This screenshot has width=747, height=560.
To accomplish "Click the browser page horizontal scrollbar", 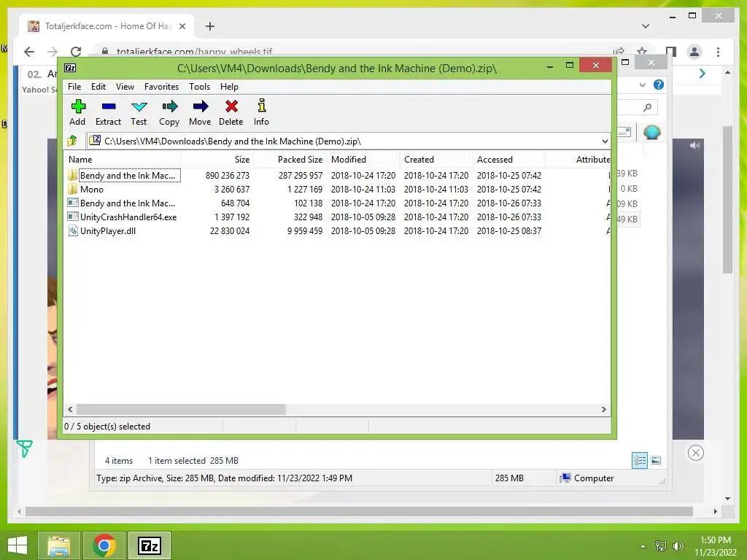I will pos(359,511).
